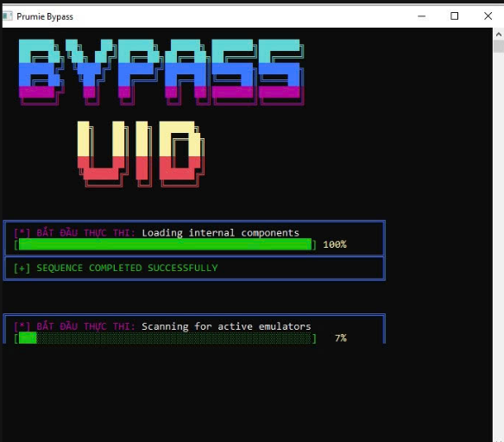504x442 pixels.
Task: Minimize the Prumie Bypass window
Action: pyautogui.click(x=421, y=16)
